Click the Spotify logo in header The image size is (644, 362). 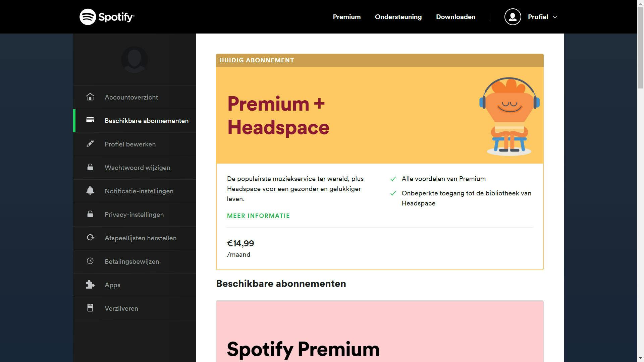107,17
